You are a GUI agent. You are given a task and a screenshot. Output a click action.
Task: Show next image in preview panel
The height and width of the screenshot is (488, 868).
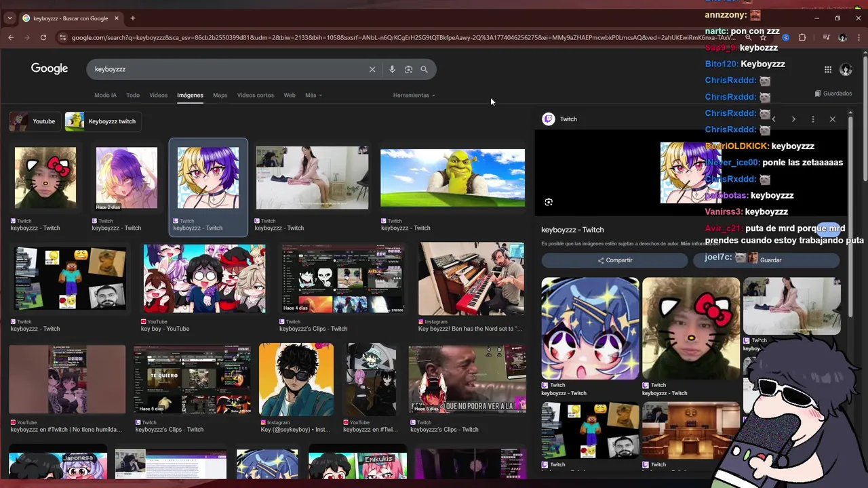click(x=793, y=119)
